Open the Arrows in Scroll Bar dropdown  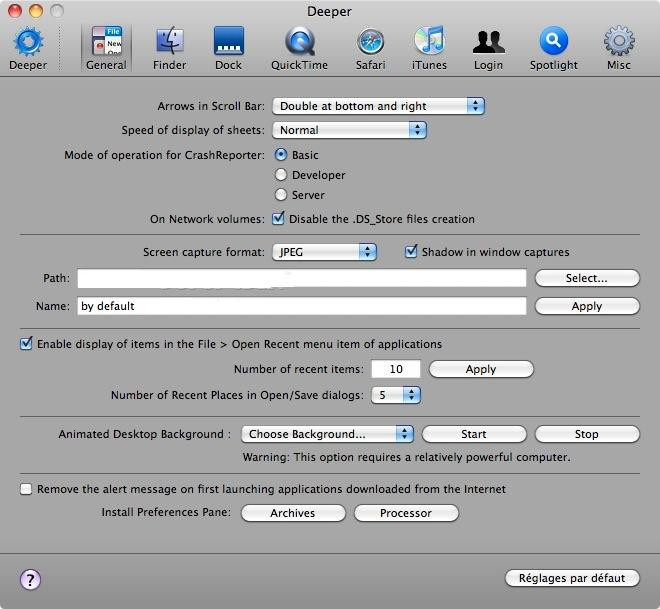click(378, 106)
